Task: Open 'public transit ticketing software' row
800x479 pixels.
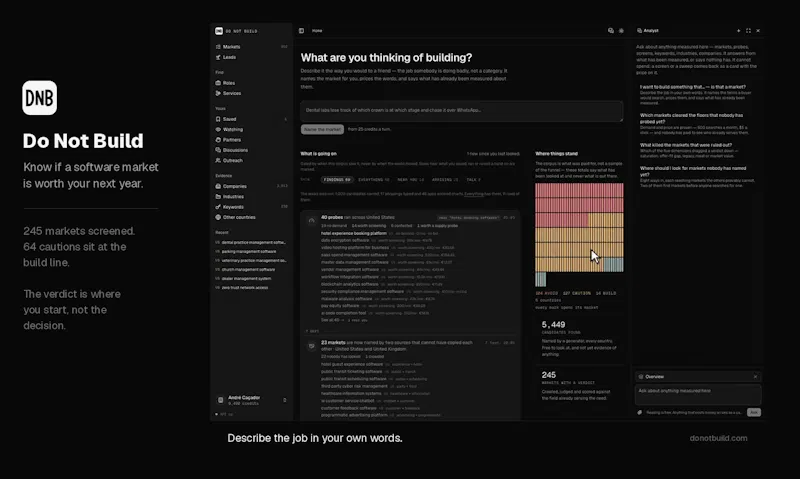Action: [352, 371]
